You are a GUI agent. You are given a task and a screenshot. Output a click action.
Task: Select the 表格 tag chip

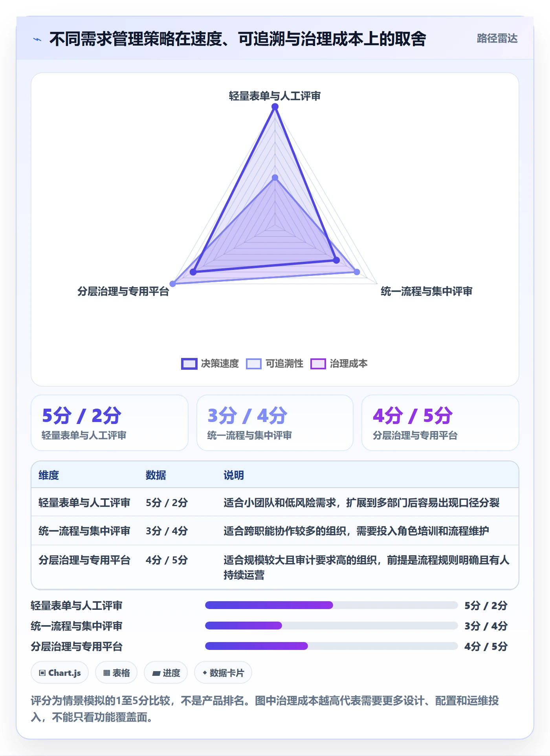click(x=116, y=673)
